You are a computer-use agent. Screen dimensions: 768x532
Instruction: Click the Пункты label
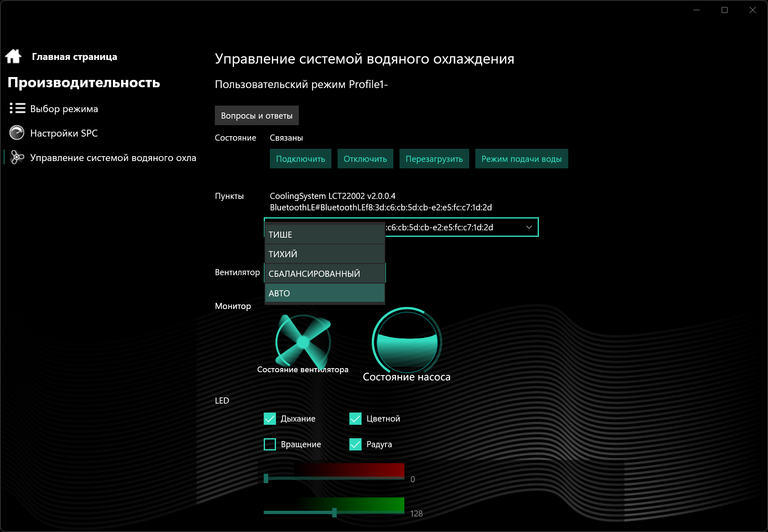[x=229, y=196]
